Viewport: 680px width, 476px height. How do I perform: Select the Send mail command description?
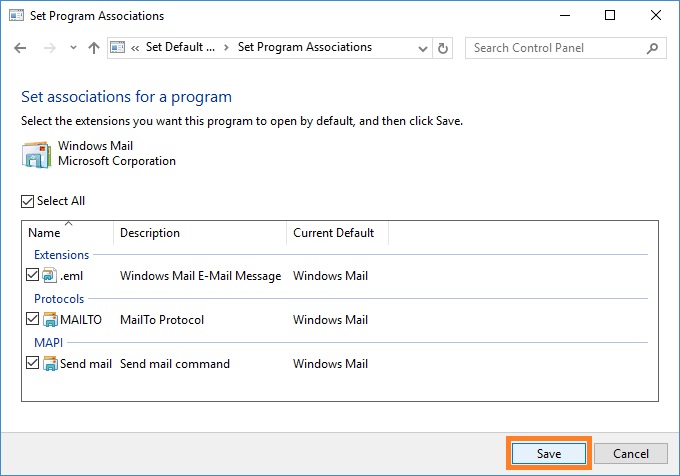175,364
